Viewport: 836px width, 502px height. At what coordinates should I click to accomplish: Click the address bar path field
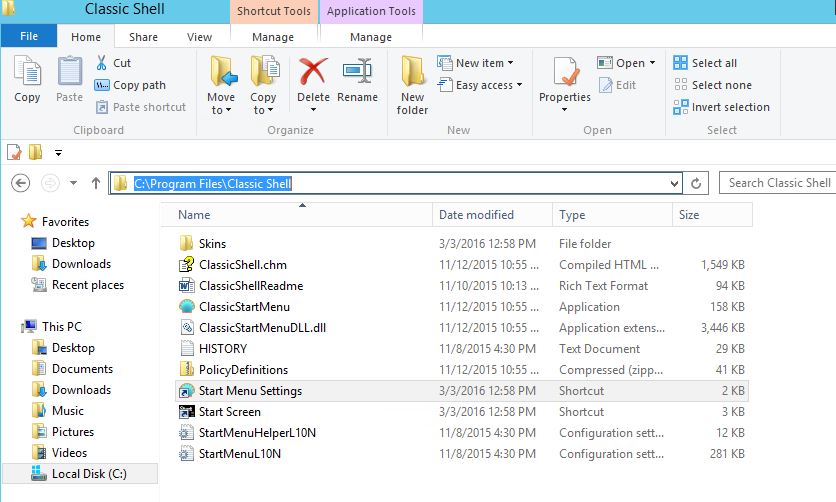pos(395,183)
